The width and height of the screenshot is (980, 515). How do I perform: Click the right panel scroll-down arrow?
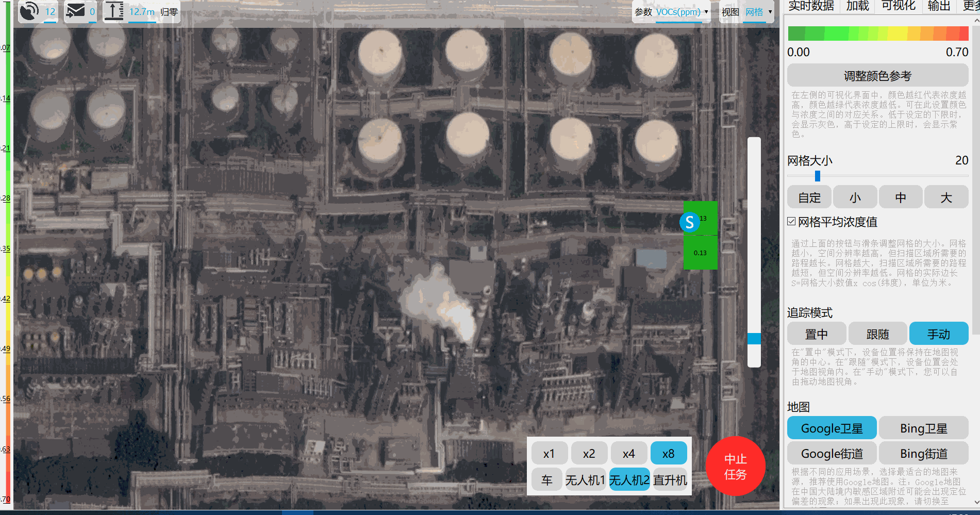(976, 502)
